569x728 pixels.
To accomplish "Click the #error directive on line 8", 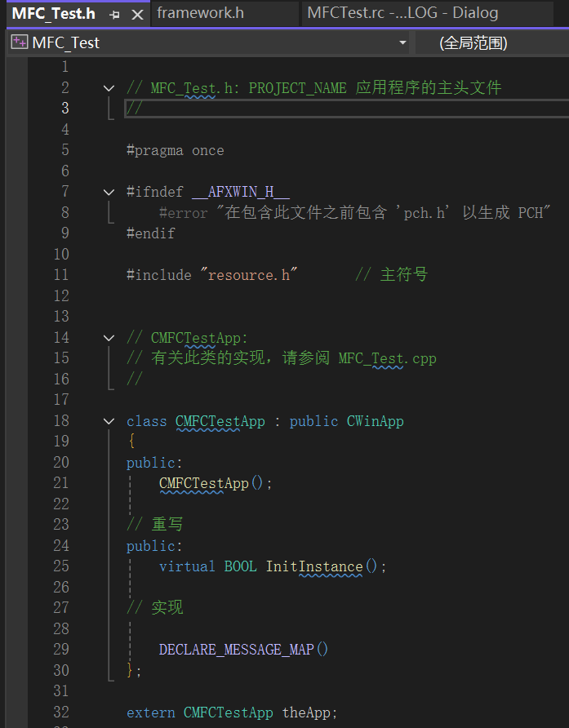I will tap(183, 213).
